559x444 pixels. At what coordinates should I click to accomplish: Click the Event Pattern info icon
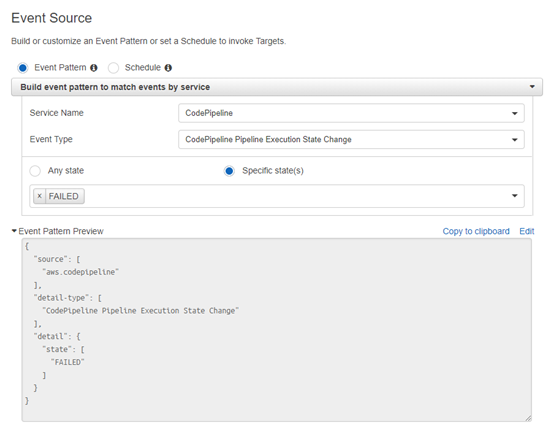(x=94, y=68)
